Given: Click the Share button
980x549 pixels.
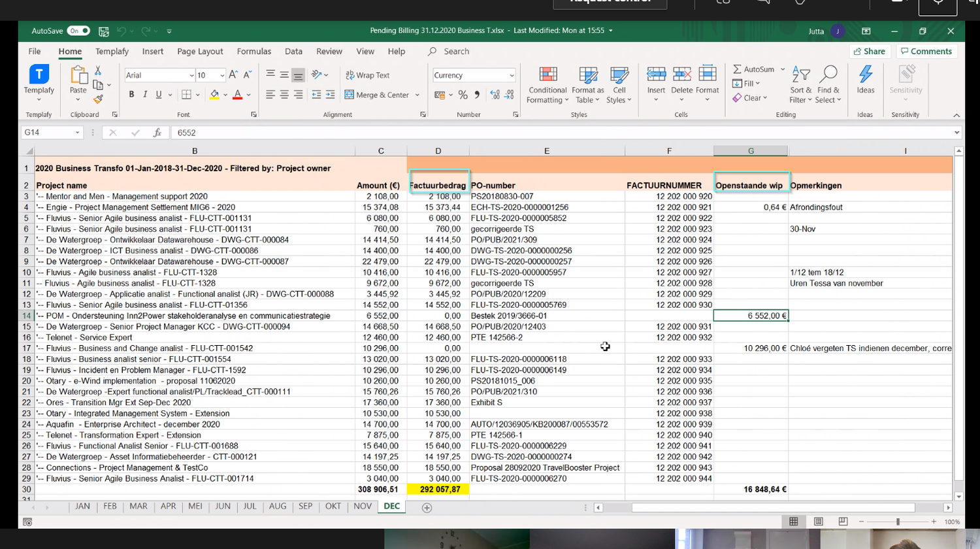Looking at the screenshot, I should (869, 51).
